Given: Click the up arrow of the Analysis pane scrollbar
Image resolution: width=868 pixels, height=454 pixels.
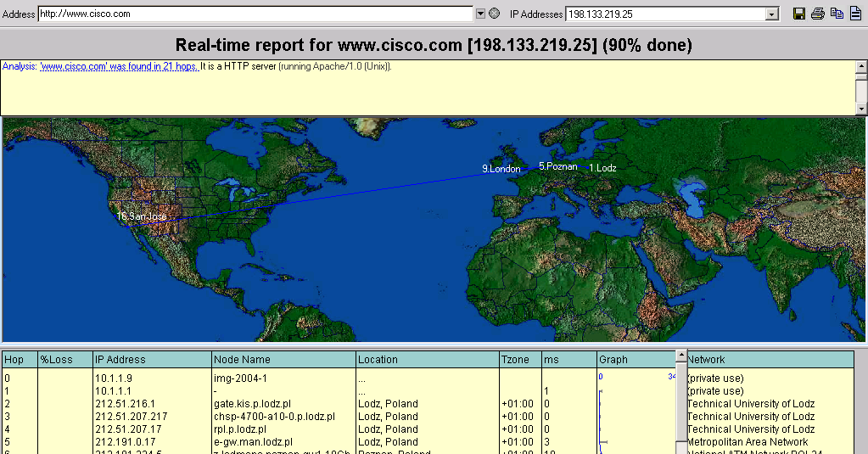Looking at the screenshot, I should tap(861, 66).
